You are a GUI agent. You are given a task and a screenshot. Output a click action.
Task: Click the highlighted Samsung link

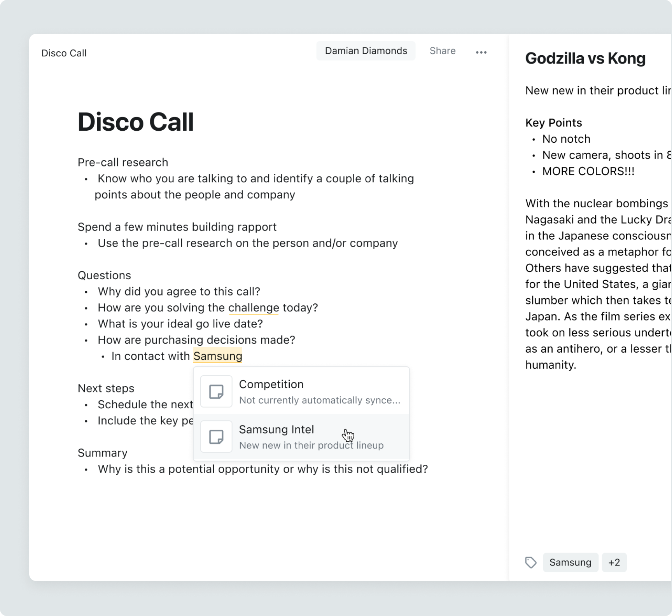click(218, 356)
